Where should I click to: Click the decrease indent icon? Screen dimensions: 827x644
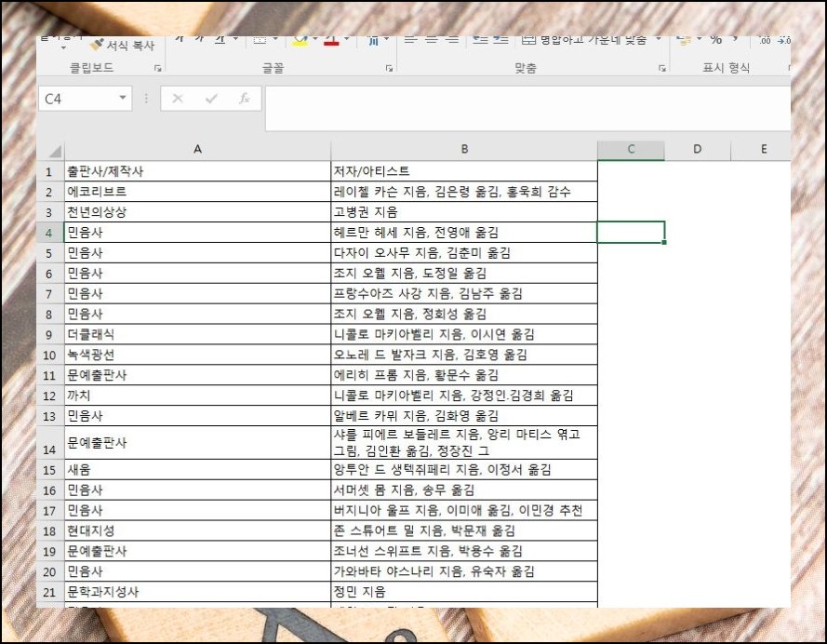click(480, 40)
